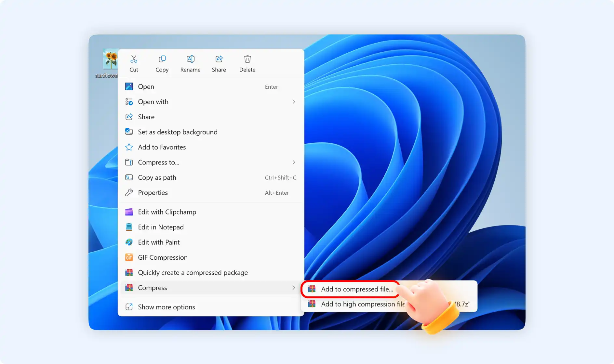Click the Delete trash icon
Image resolution: width=614 pixels, height=364 pixels.
click(247, 59)
